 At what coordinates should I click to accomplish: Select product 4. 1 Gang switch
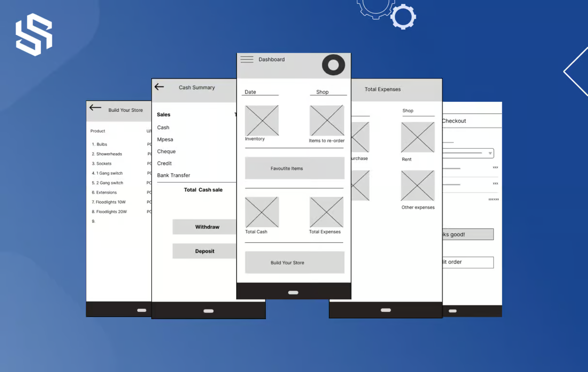tap(107, 173)
